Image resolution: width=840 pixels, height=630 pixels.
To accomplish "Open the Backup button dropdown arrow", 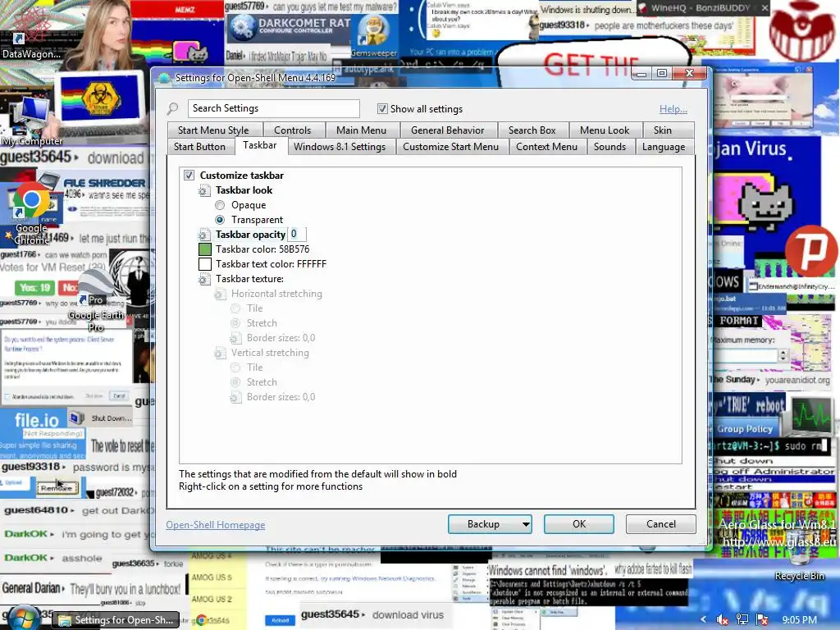I will click(x=526, y=524).
